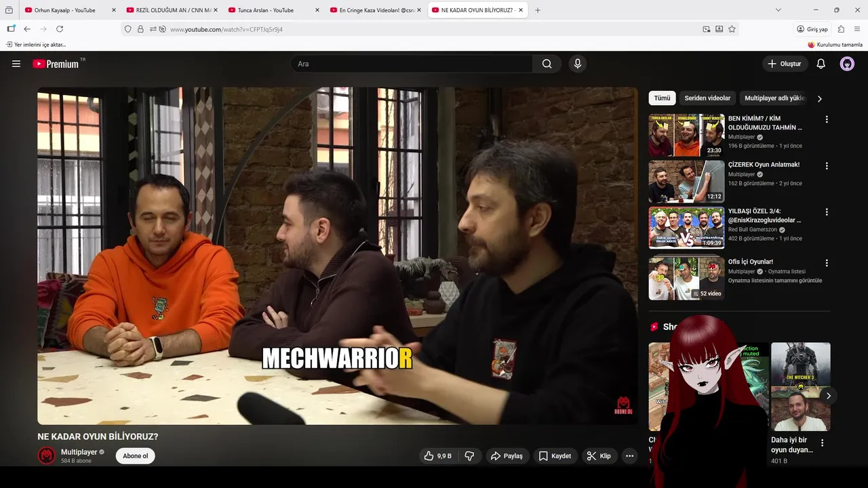Open Red Bull Gamerszon channel text
This screenshot has width=868, height=488.
pyautogui.click(x=752, y=230)
